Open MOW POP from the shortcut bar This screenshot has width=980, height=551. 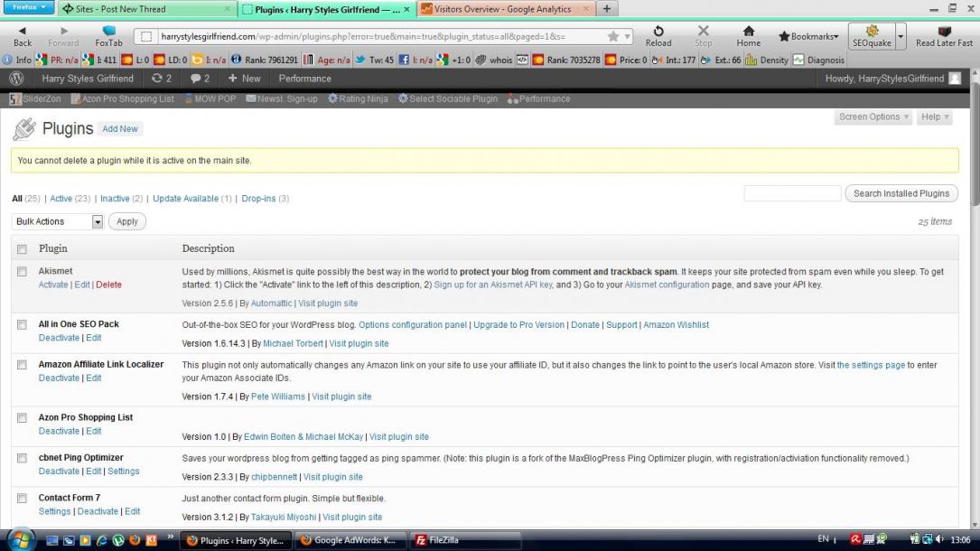[210, 98]
